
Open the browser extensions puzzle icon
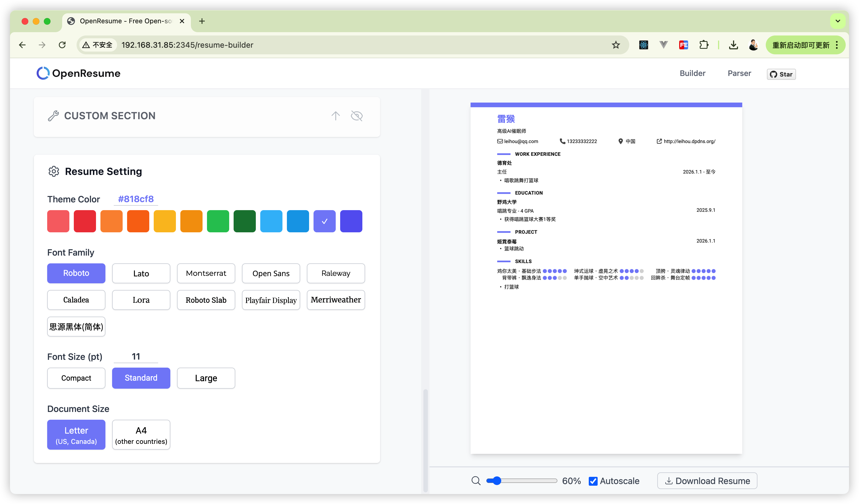point(704,45)
